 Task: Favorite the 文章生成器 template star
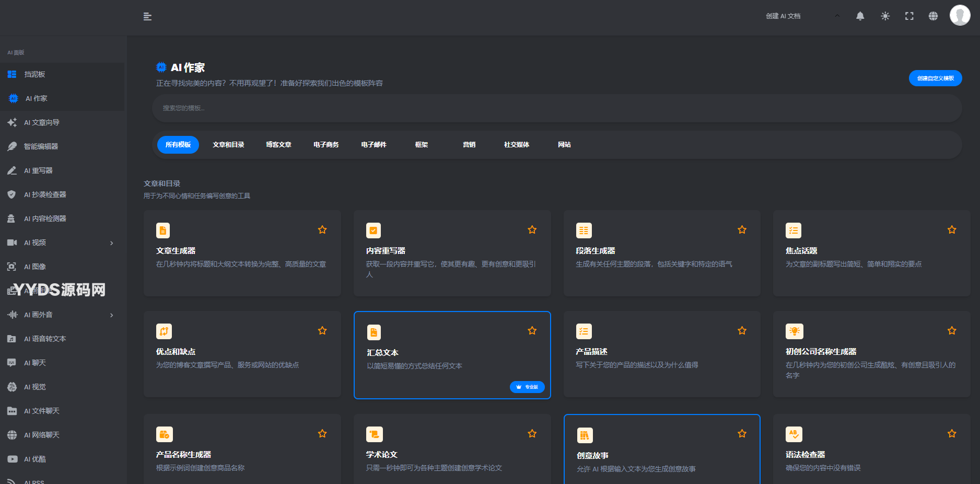point(322,230)
